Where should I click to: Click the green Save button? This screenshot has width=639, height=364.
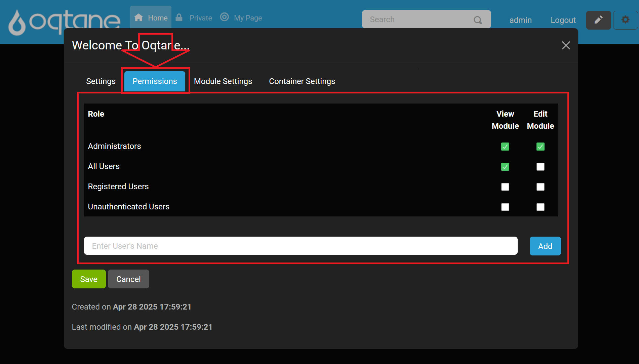89,279
